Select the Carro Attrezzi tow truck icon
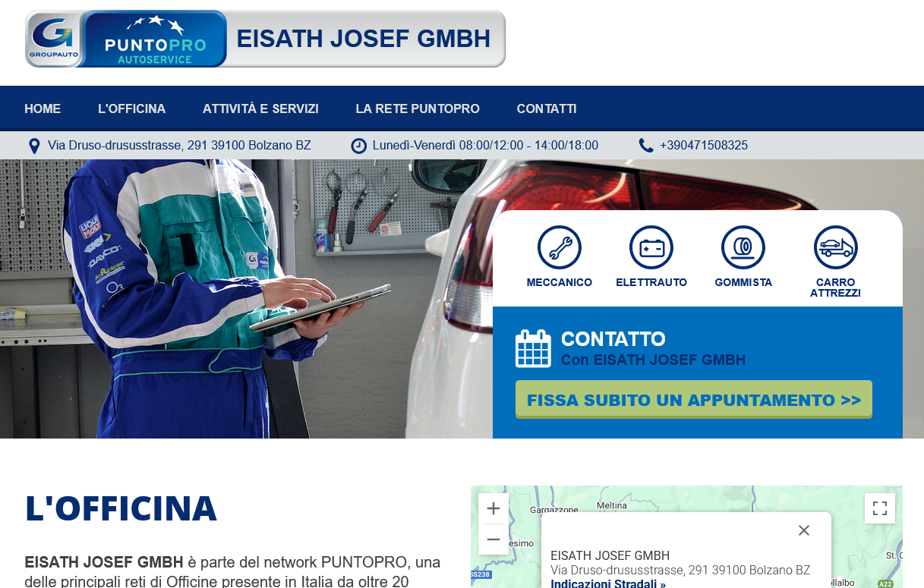The height and width of the screenshot is (588, 924). tap(835, 247)
